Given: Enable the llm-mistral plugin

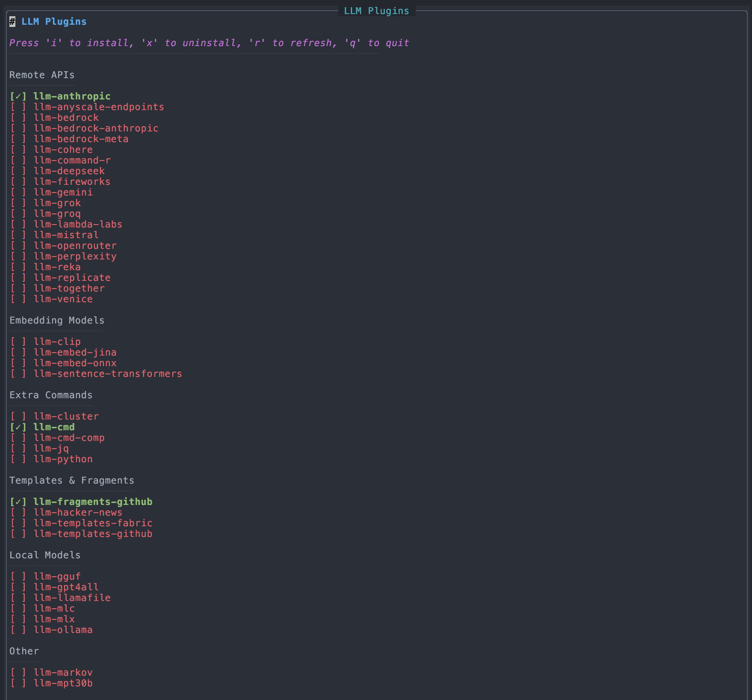Looking at the screenshot, I should [x=18, y=235].
